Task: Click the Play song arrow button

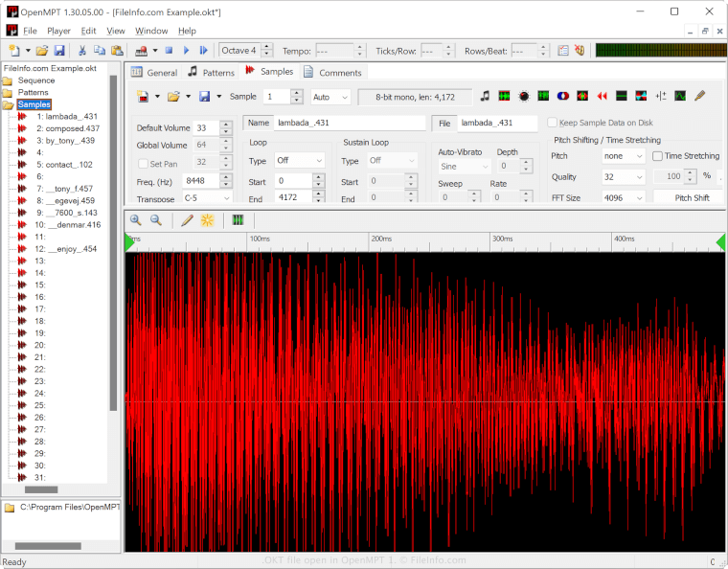Action: pos(187,50)
